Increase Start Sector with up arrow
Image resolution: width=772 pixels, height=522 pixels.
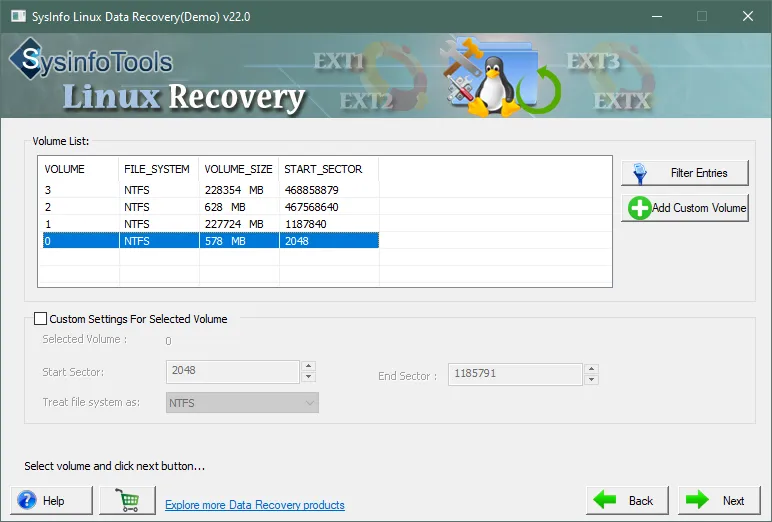tap(309, 366)
